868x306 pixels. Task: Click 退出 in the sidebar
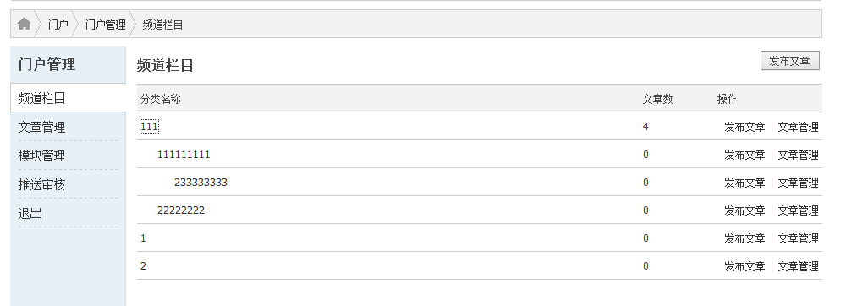30,213
